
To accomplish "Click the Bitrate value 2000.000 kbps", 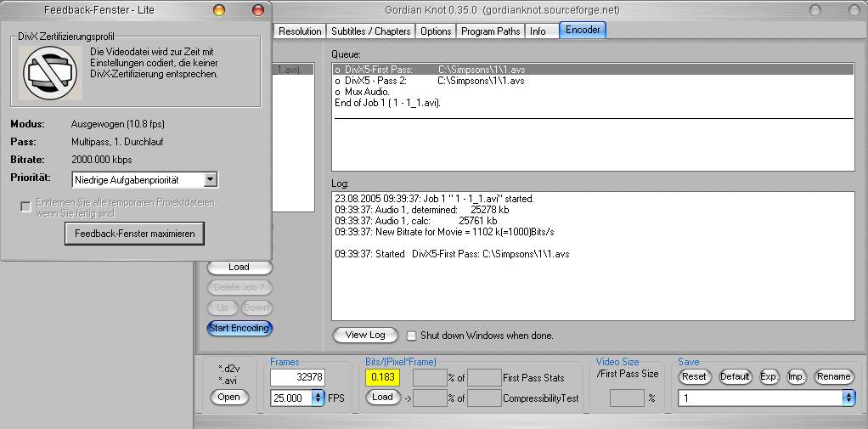I will (102, 160).
